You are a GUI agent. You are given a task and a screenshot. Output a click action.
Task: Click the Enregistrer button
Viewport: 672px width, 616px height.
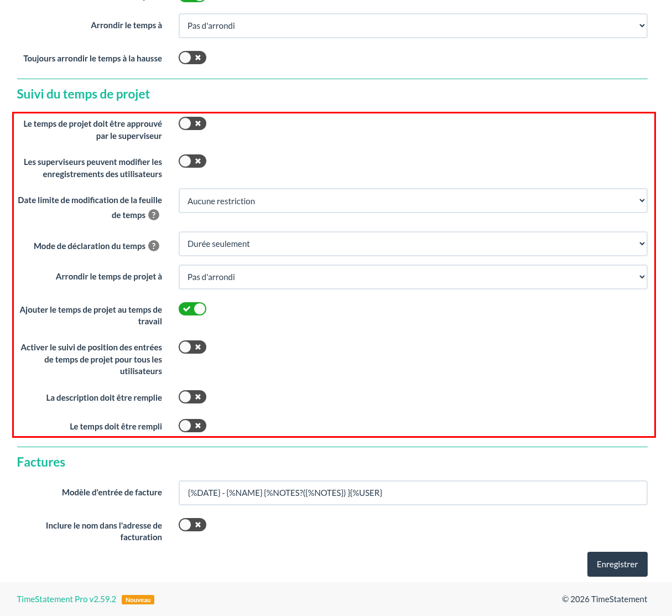tap(617, 564)
